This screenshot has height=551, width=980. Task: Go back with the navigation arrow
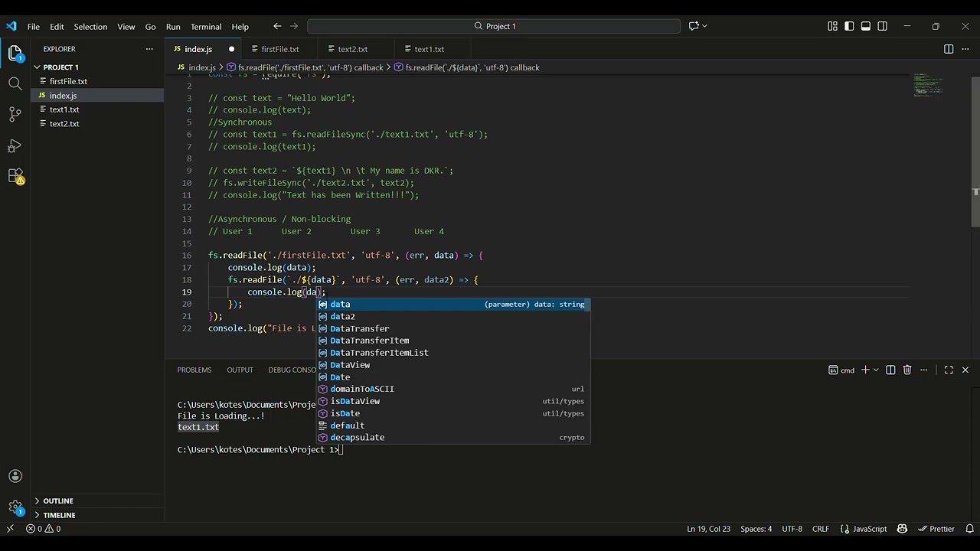(x=277, y=26)
